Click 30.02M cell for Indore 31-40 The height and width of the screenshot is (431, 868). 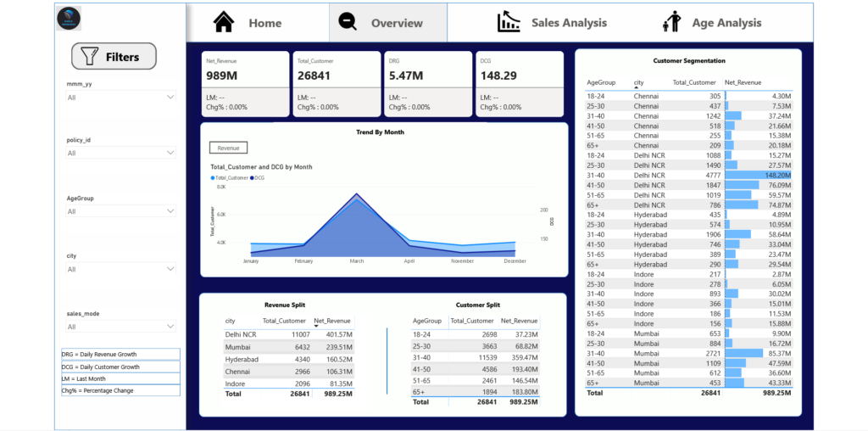pyautogui.click(x=759, y=294)
